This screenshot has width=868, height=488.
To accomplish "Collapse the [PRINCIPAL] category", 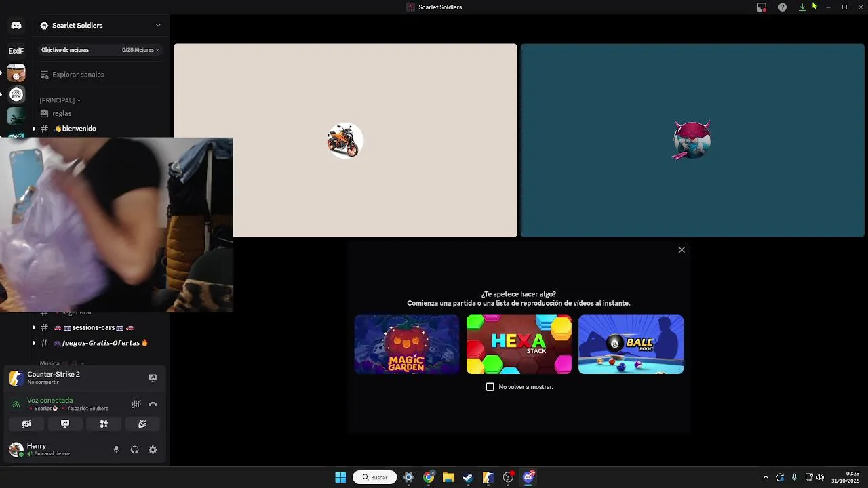I will (x=60, y=100).
